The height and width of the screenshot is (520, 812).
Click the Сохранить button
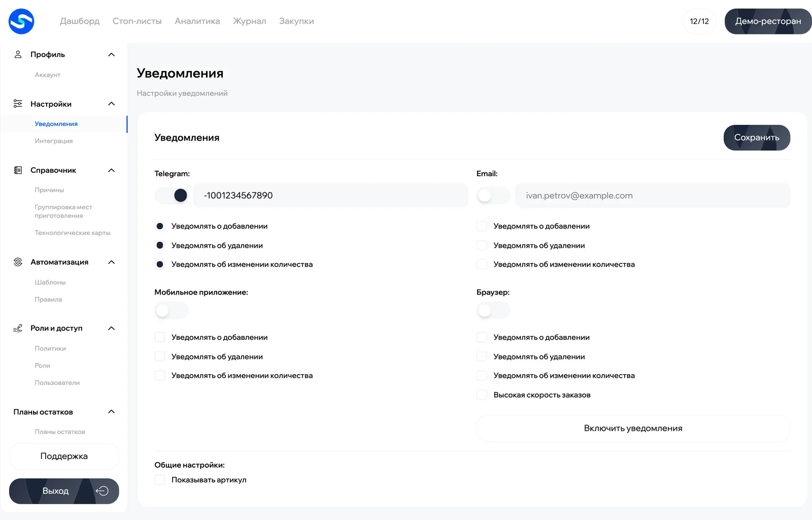(757, 138)
